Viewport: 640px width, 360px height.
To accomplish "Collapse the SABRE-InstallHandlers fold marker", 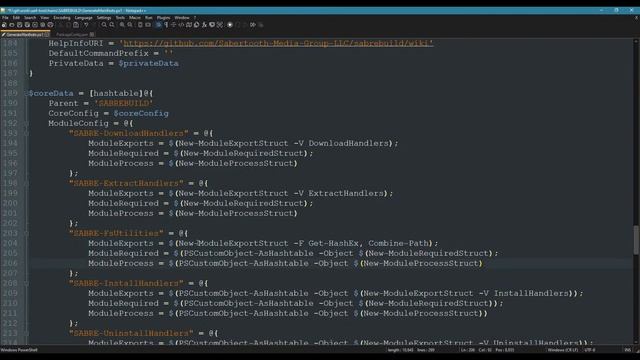I will click(26, 283).
